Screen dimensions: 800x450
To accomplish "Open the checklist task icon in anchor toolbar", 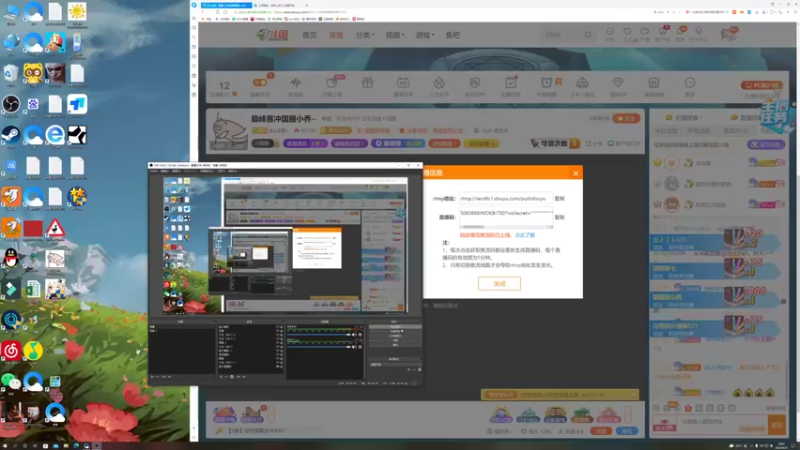I will point(511,83).
